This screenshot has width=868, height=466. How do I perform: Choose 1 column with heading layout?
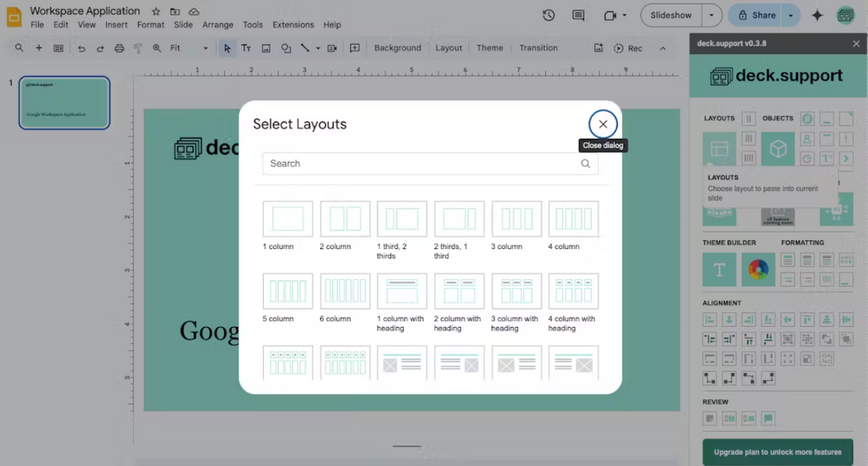[402, 291]
